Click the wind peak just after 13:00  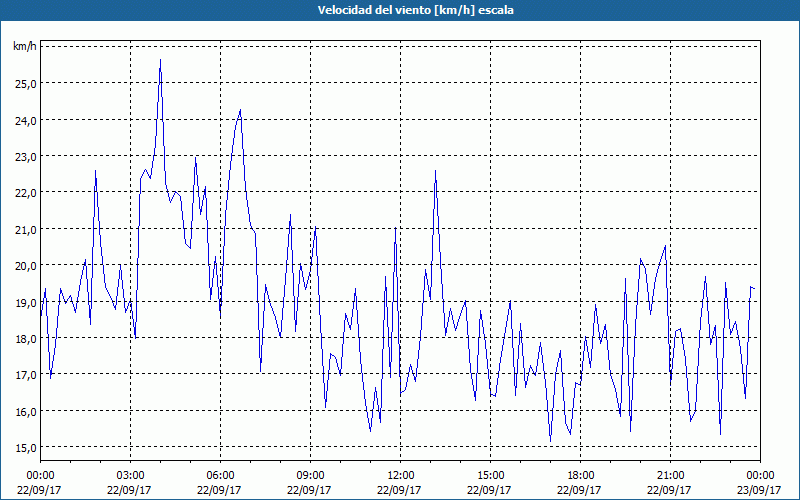tap(435, 171)
